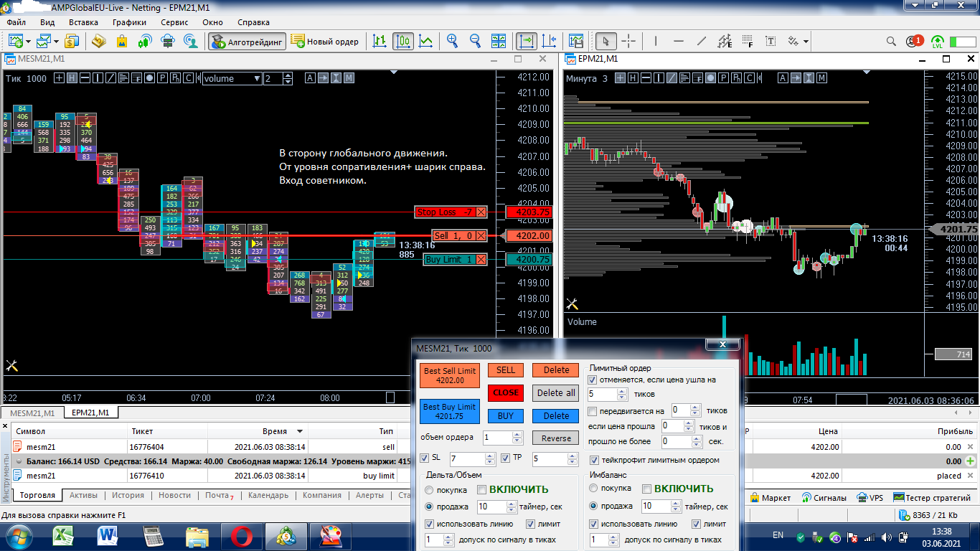Screen dimensions: 980x551
Task: Switch chart to bar chart mode
Action: pyautogui.click(x=381, y=41)
